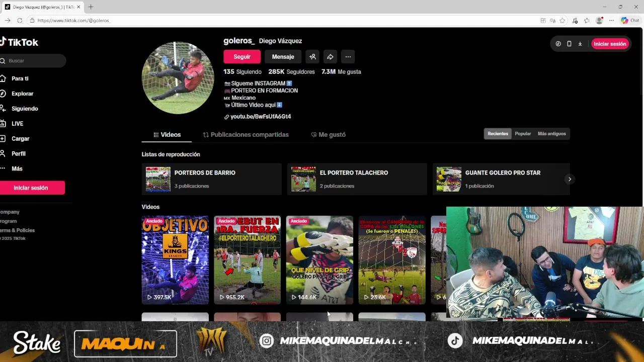Click the phone app icon at top right
This screenshot has height=362, width=644.
pyautogui.click(x=569, y=44)
